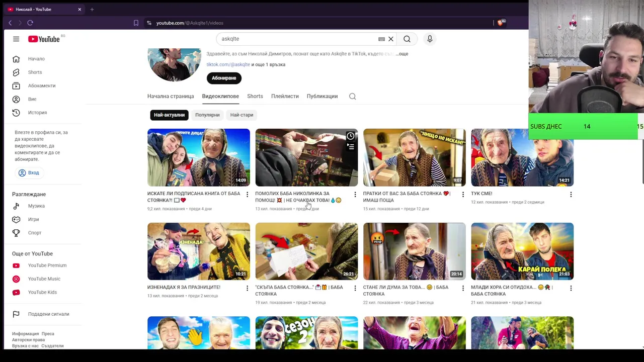Add Николинка video to queue icon
644x362 pixels.
tap(351, 146)
